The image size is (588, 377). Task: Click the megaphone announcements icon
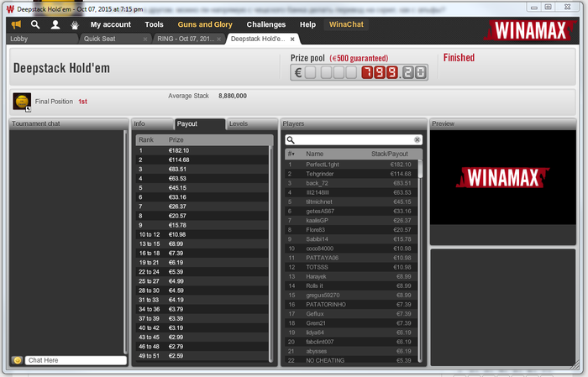pos(16,24)
